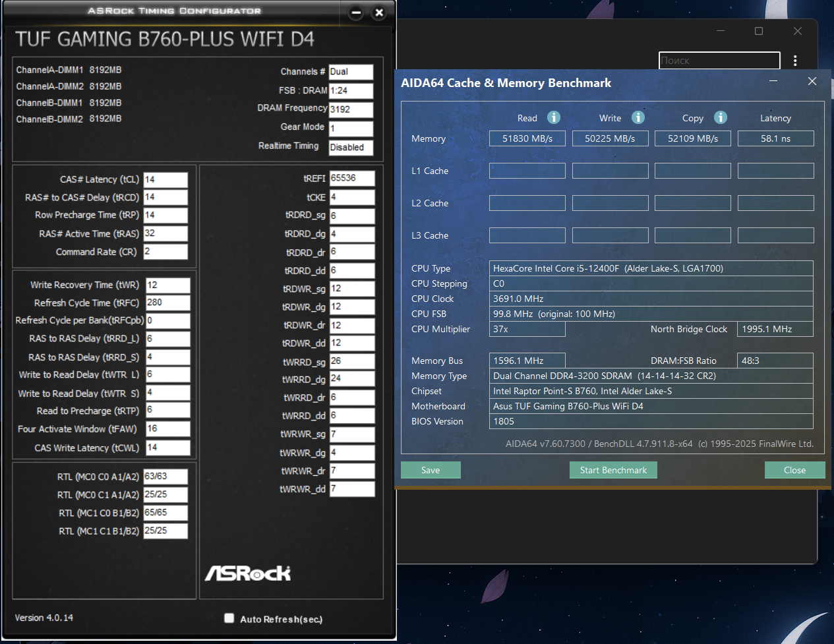The width and height of the screenshot is (834, 644).
Task: Click the RTL (MC1 C0 B1/B2) field
Action: [x=165, y=513]
